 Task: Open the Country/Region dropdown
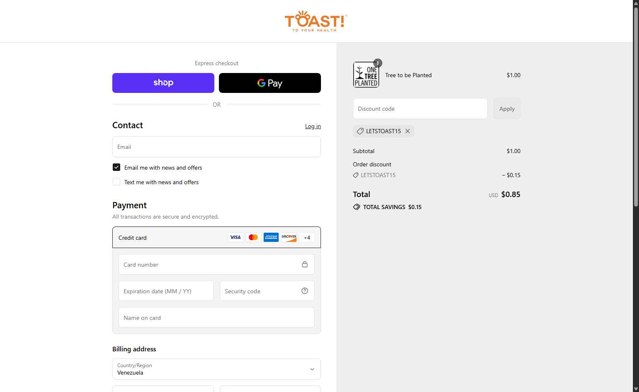coord(216,369)
